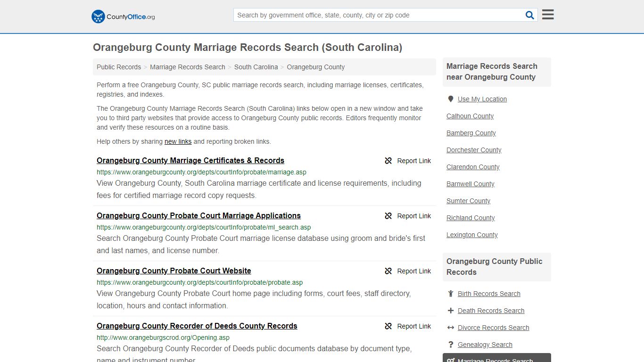Click the broken-link icon beside Marriage Certificates Report Link

pos(388,161)
